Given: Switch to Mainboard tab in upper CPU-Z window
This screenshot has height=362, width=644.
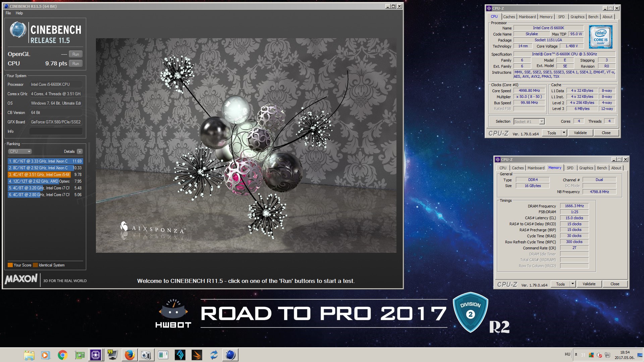Looking at the screenshot, I should point(527,17).
